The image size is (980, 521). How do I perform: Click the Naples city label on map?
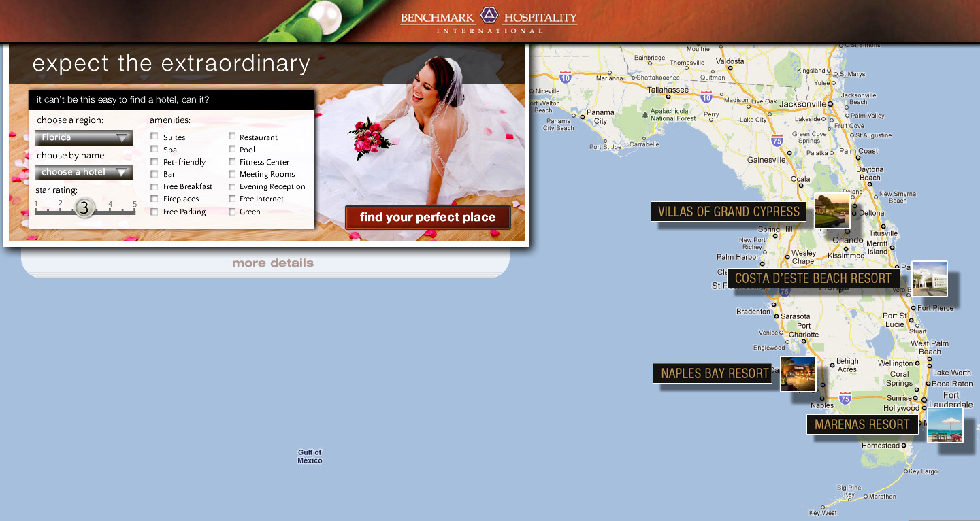point(822,405)
